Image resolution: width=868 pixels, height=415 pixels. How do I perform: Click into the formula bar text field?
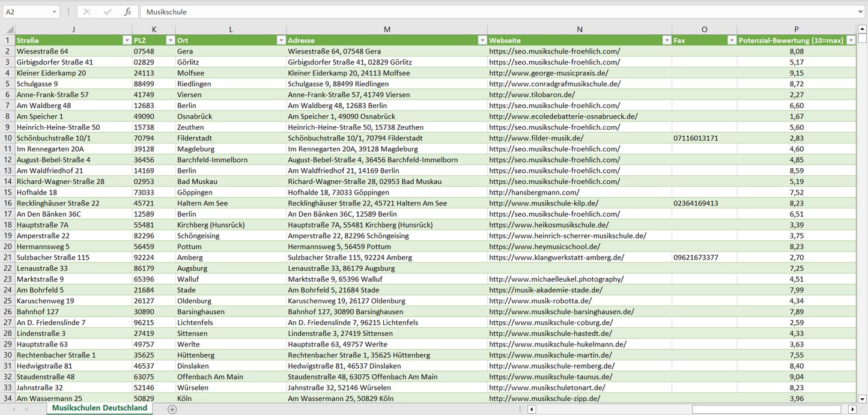click(x=481, y=12)
